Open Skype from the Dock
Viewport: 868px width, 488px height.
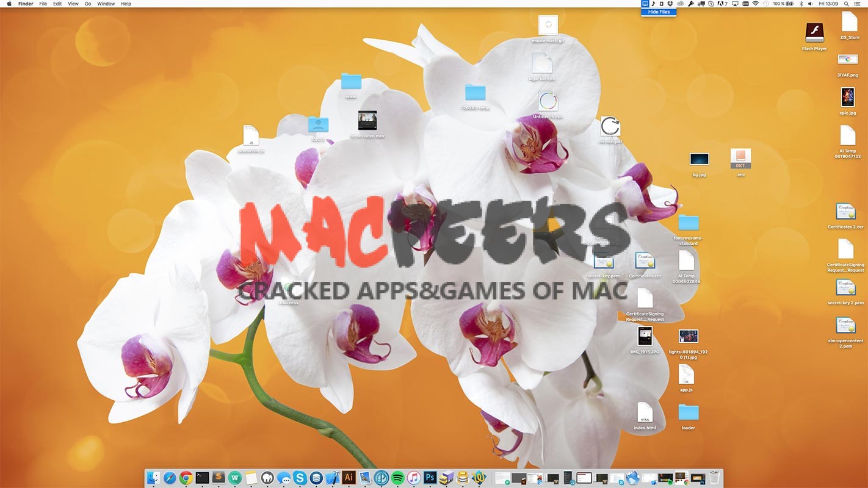point(300,478)
